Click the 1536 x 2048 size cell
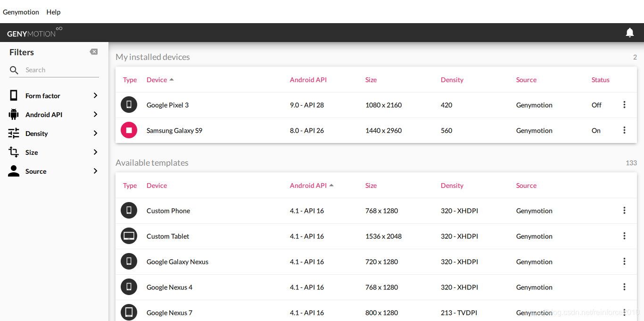This screenshot has width=644, height=321. [383, 236]
